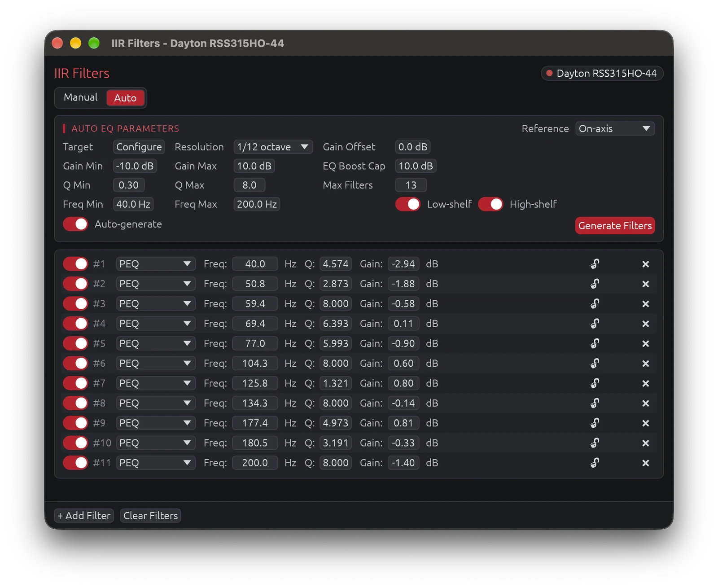
Task: Switch off filter #11
Action: pyautogui.click(x=75, y=463)
